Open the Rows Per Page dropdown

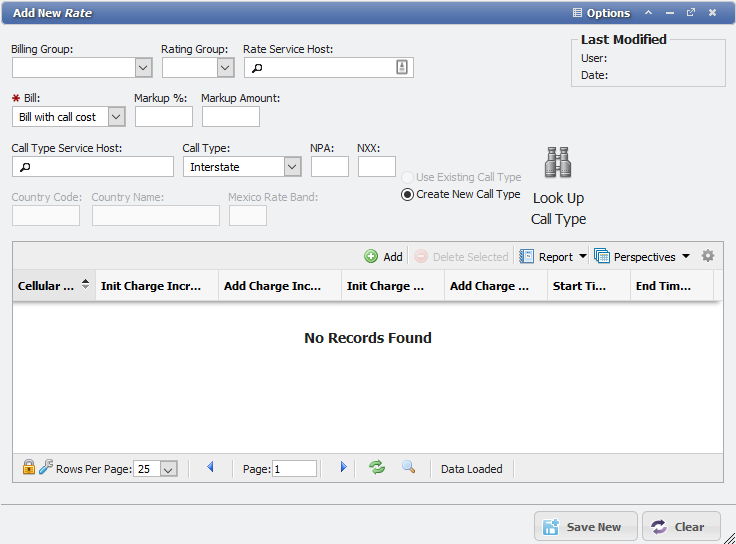tap(168, 469)
